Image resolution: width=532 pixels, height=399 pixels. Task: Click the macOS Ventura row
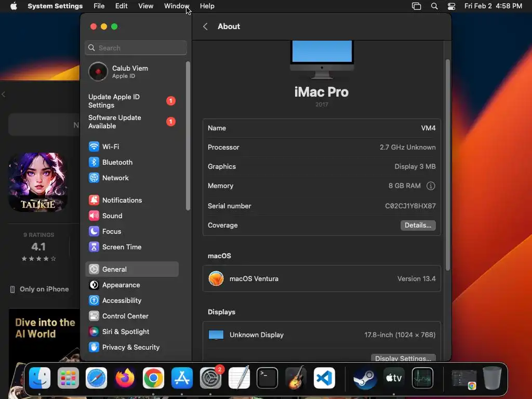322,278
